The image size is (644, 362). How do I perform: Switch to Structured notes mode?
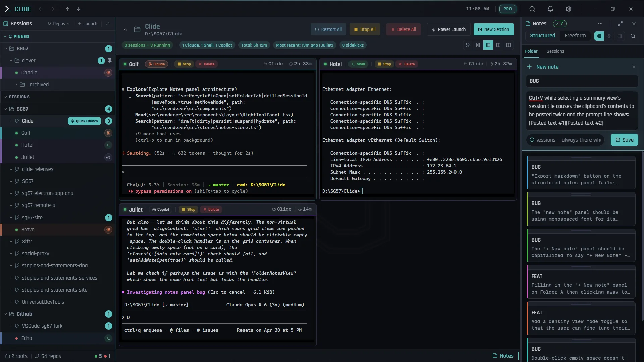tap(542, 36)
